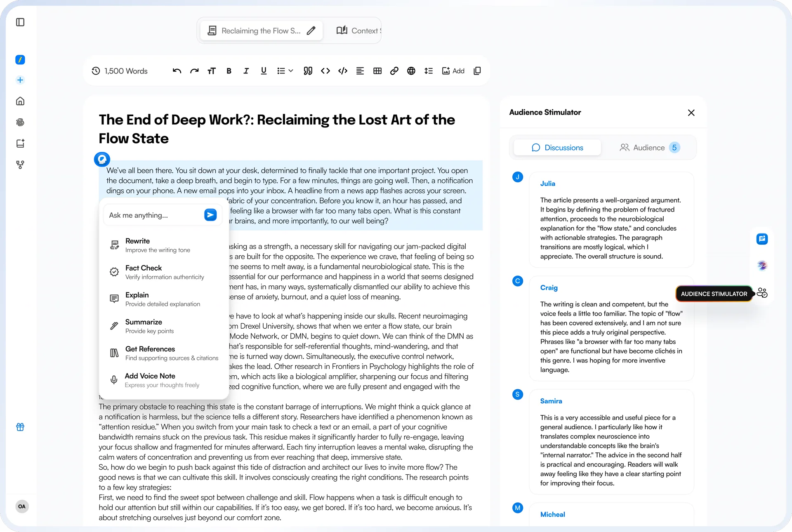Change text size with TT icon
Screen dimensions: 792x532
pos(212,71)
